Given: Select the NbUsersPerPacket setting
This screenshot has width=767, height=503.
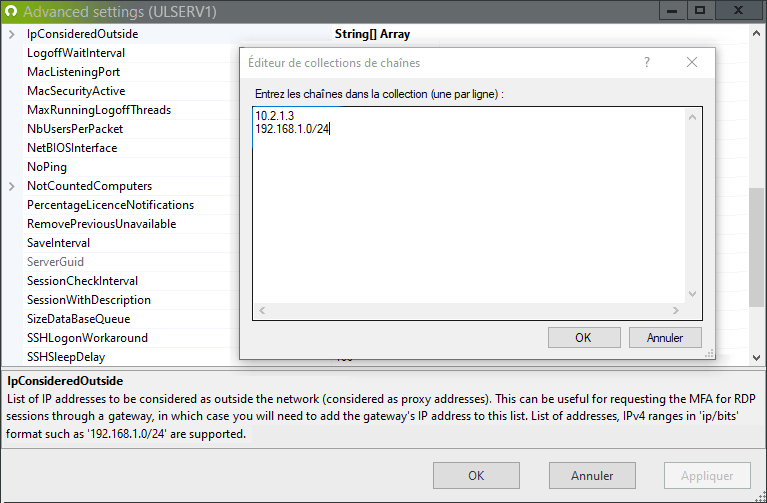Looking at the screenshot, I should pos(75,129).
